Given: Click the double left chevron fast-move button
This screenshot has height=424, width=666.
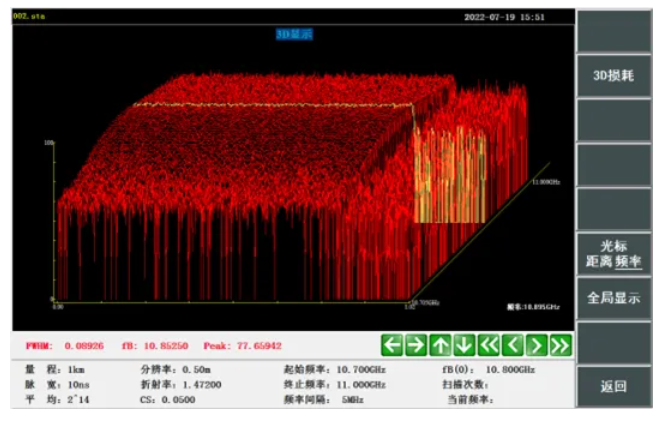Looking at the screenshot, I should (x=489, y=346).
